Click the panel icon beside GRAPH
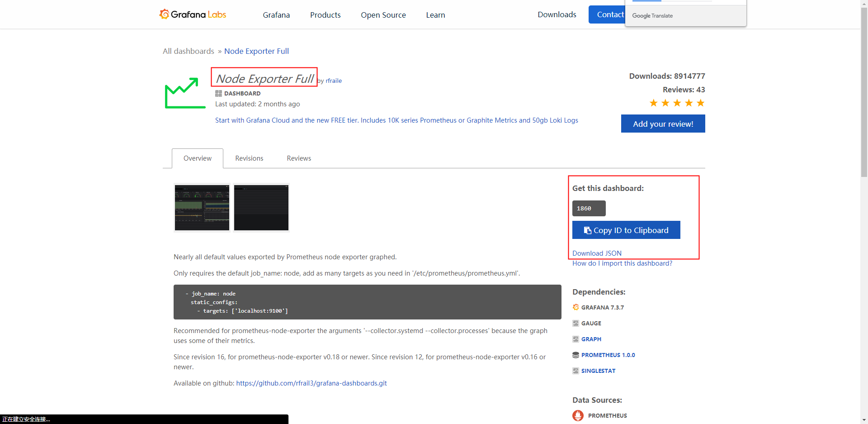Viewport: 868px width, 424px height. [x=576, y=339]
